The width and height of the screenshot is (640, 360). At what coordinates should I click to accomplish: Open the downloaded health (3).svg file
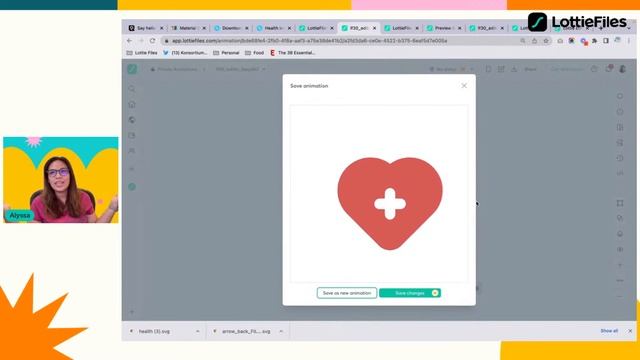point(154,331)
